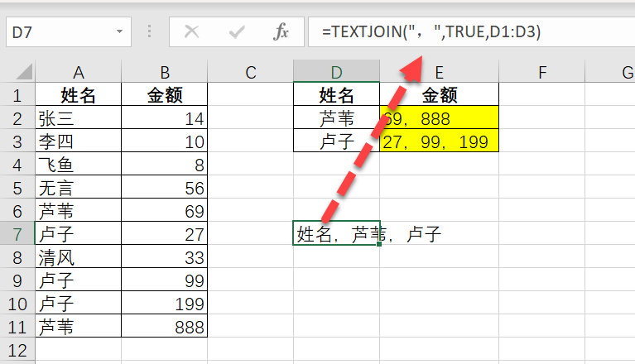Cancel formula entry with the X icon
This screenshot has width=635, height=364.
tap(191, 31)
